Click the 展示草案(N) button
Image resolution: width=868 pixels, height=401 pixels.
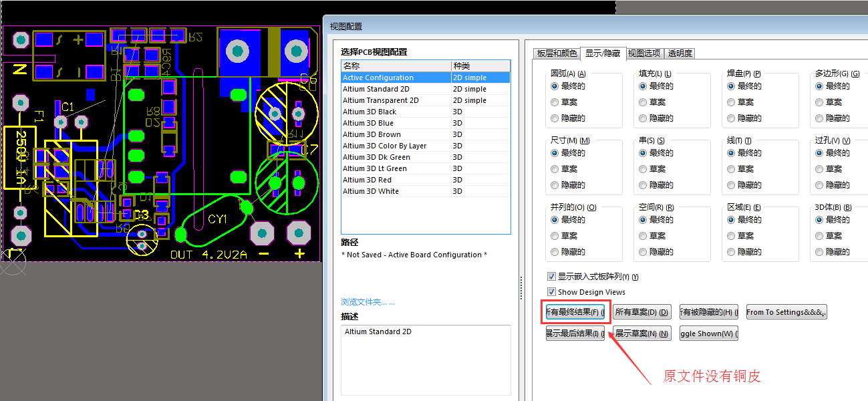click(x=641, y=333)
